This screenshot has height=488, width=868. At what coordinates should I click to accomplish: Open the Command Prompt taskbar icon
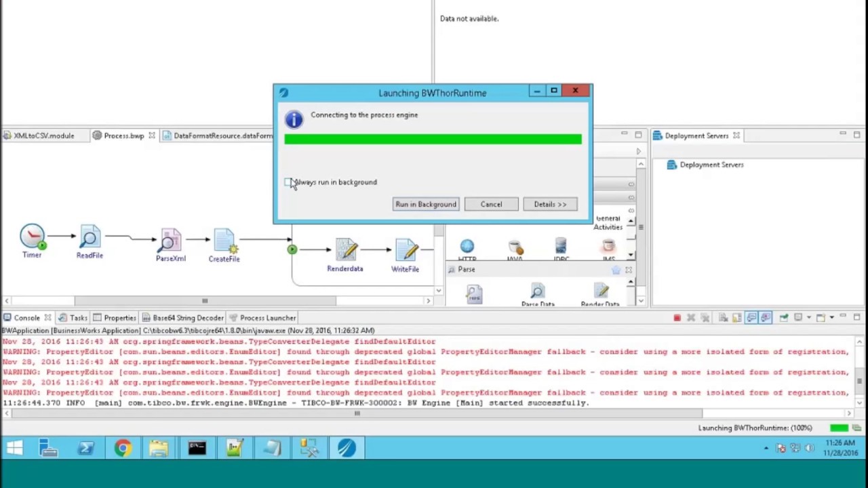point(197,448)
